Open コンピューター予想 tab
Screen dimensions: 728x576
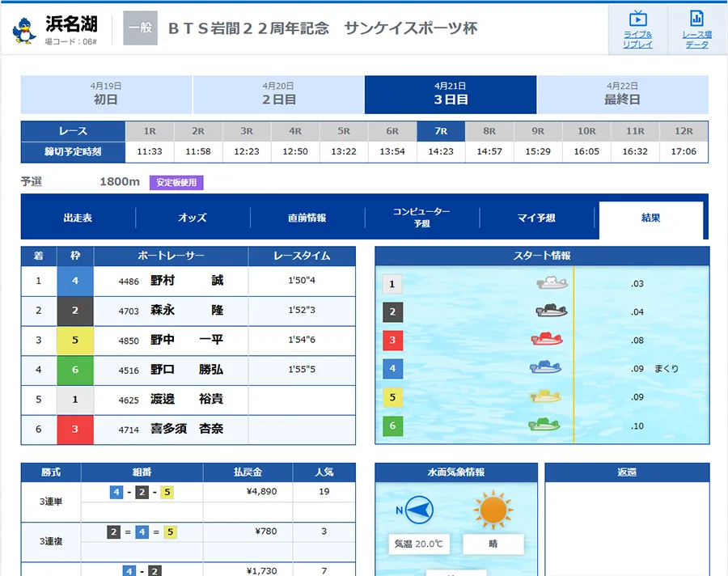point(421,218)
